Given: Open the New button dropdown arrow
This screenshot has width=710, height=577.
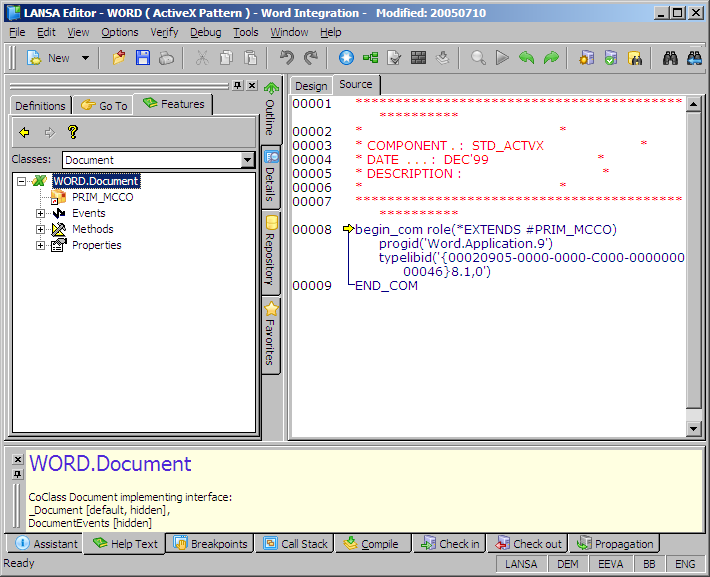Looking at the screenshot, I should pyautogui.click(x=85, y=58).
